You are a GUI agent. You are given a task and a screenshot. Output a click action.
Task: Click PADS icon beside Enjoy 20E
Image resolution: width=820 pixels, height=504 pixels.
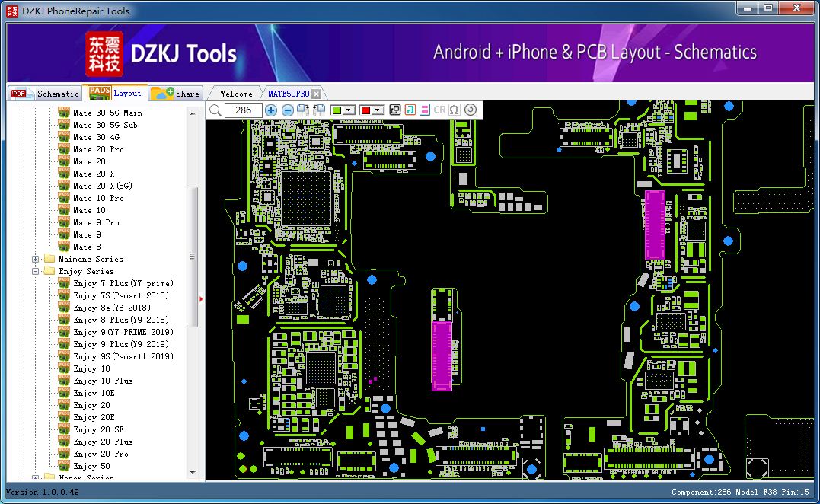(64, 417)
